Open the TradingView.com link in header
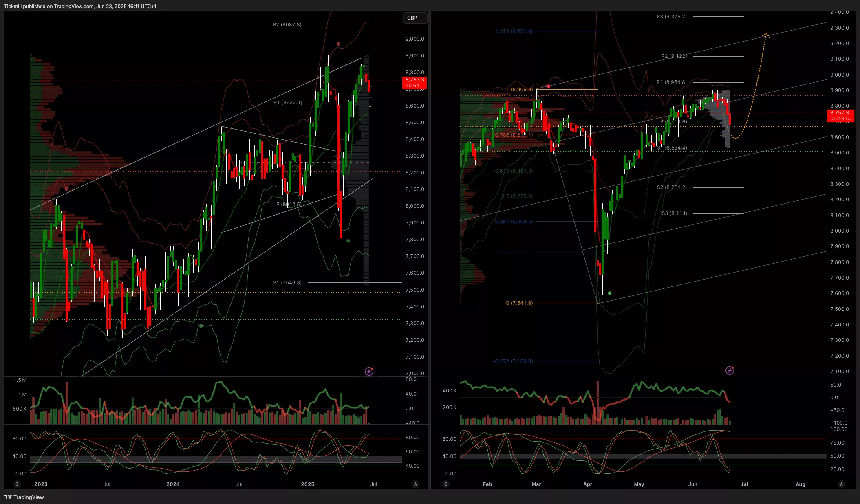860x504 pixels. coord(73,6)
